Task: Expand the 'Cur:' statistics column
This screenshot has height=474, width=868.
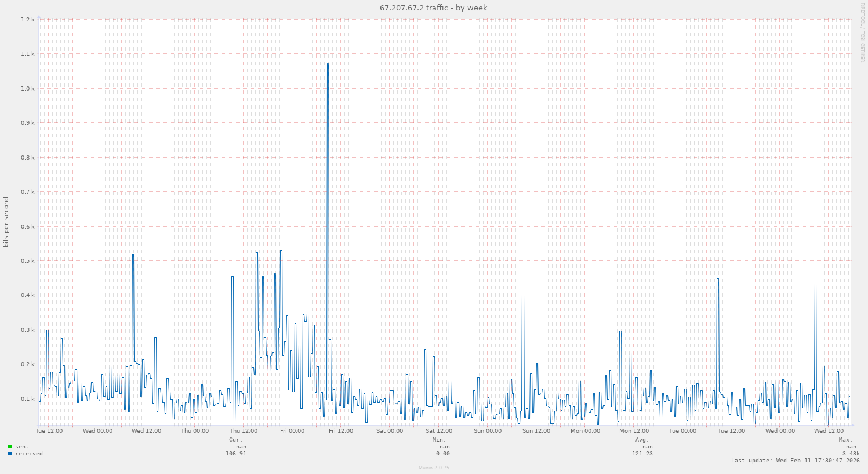Action: [237, 439]
